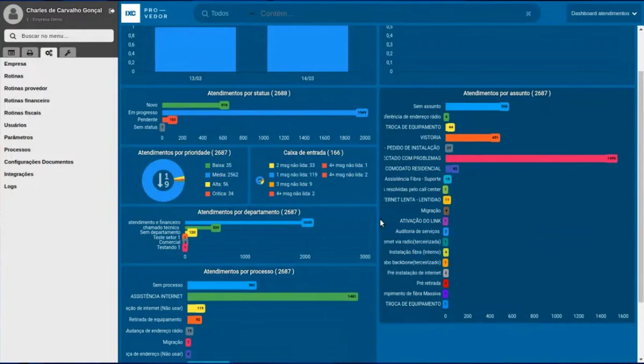Click the 'Atendimentos por prioridade ( 2687 )' title

pyautogui.click(x=185, y=153)
